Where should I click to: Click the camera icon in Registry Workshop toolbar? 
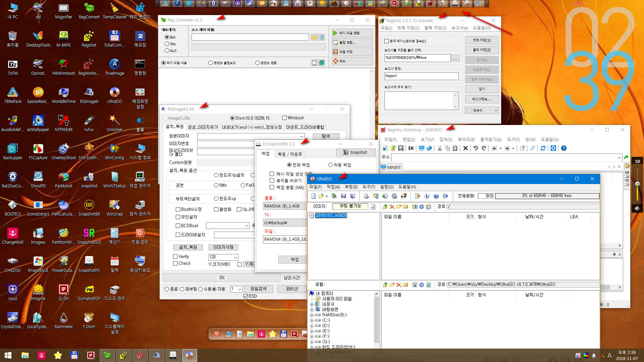(411, 148)
